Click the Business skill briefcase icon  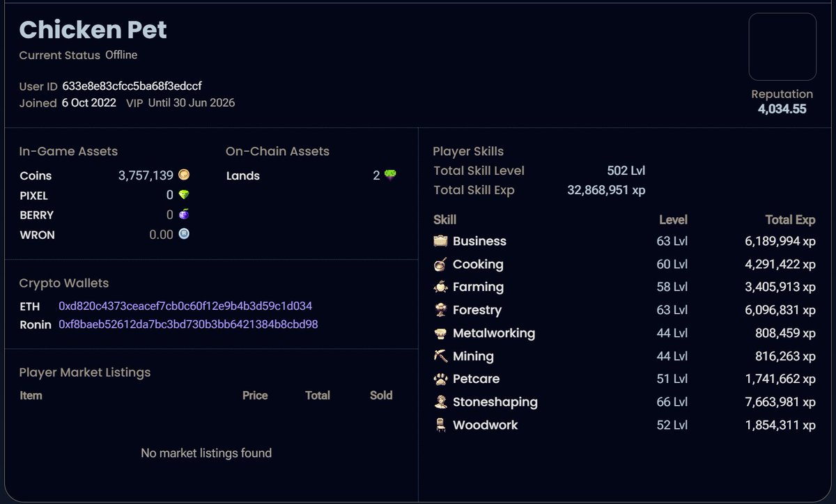pyautogui.click(x=440, y=241)
